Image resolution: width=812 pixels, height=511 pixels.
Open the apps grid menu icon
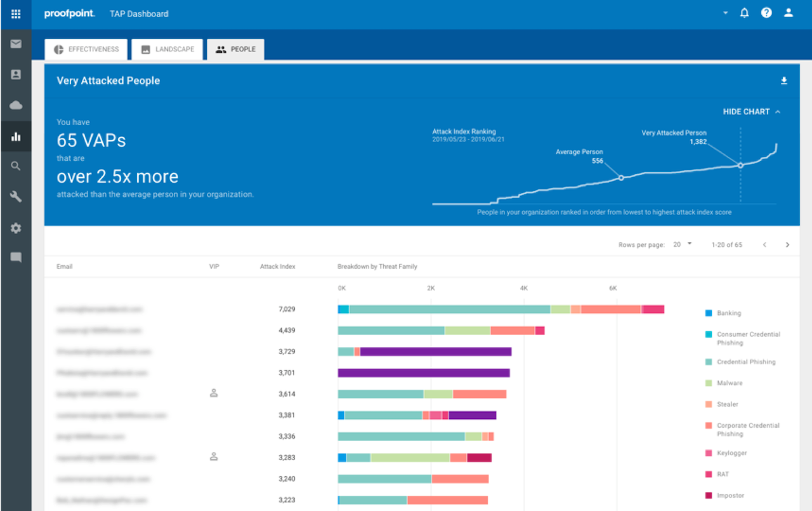coord(16,13)
